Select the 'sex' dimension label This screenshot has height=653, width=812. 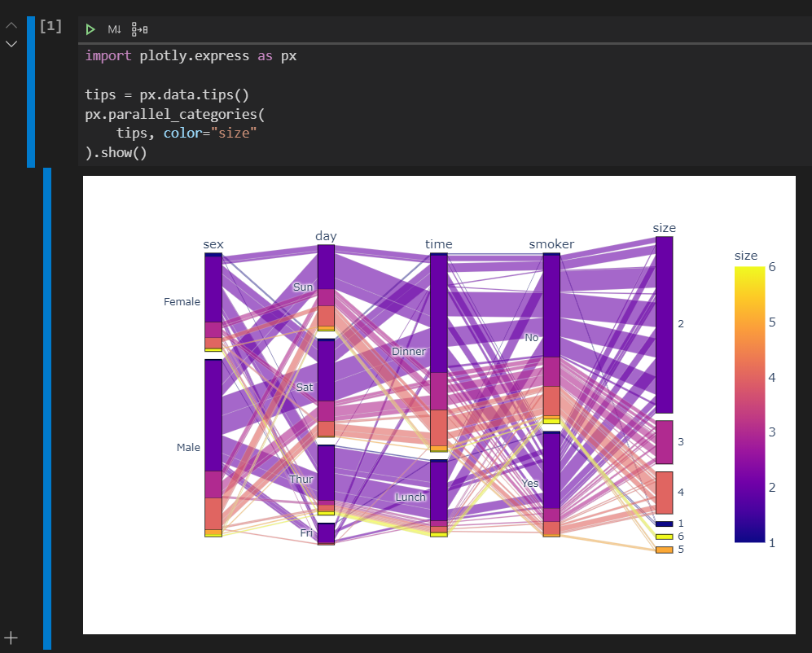click(x=213, y=244)
